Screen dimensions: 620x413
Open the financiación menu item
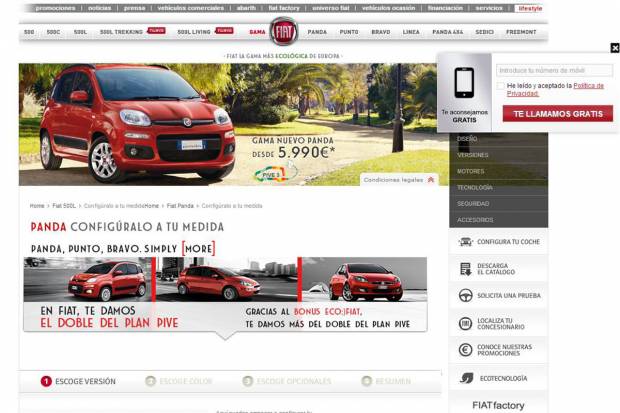pyautogui.click(x=445, y=8)
